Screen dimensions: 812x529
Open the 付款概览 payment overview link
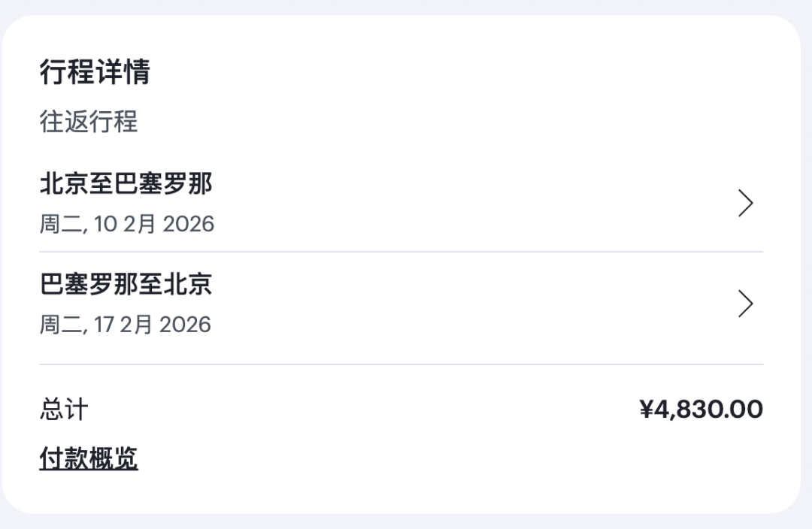coord(89,458)
